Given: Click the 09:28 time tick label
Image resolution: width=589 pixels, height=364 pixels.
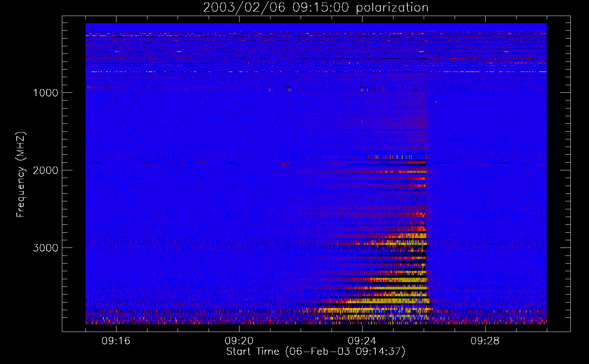Looking at the screenshot, I should coord(485,341).
